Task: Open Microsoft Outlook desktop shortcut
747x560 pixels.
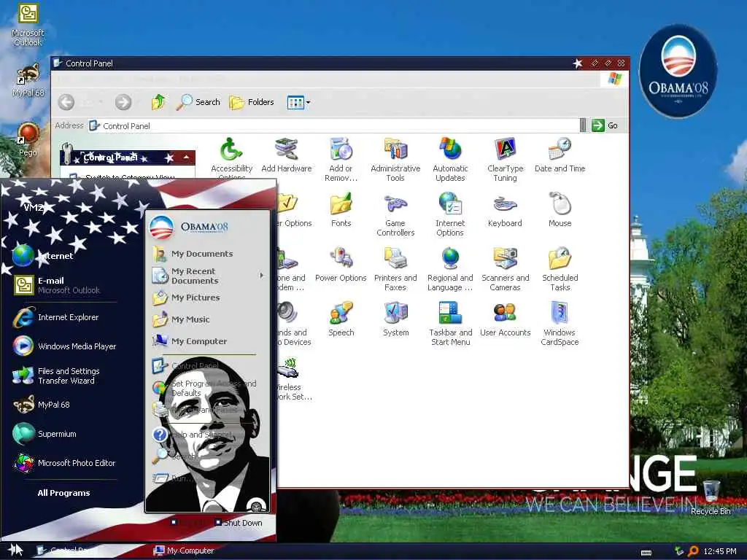Action: click(x=28, y=24)
